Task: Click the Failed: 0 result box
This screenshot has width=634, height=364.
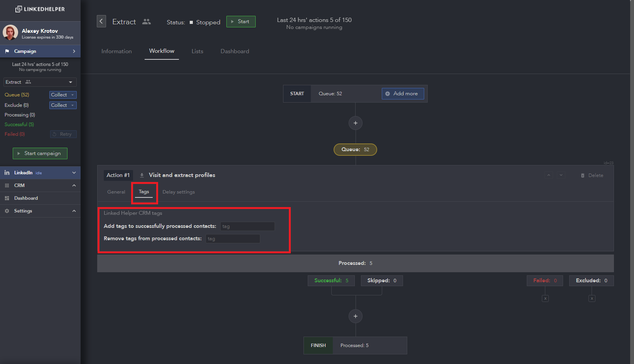Action: [545, 281]
